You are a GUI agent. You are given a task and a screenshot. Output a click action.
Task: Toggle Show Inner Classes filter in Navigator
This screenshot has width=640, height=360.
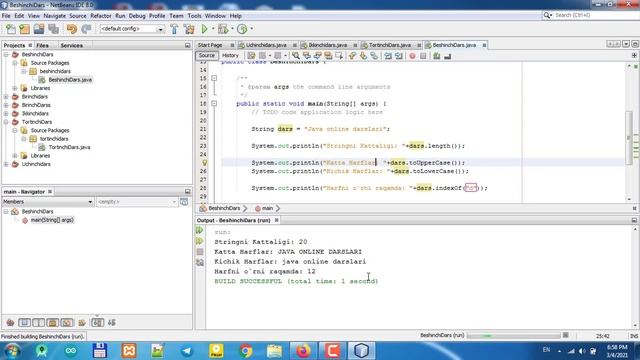[67, 323]
